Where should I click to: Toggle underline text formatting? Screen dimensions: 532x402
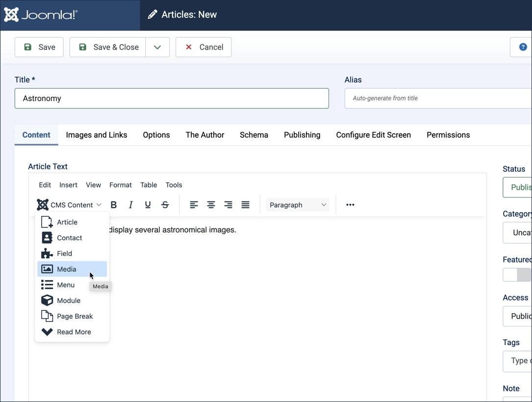[x=148, y=205]
